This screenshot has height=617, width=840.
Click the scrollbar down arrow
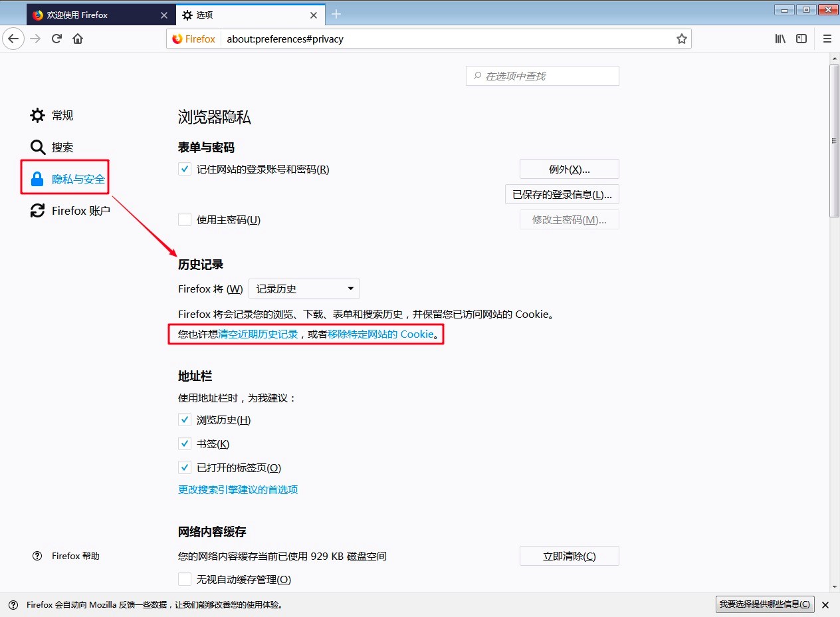pyautogui.click(x=835, y=586)
